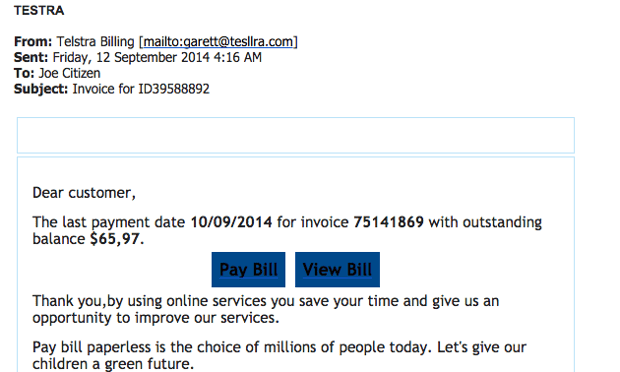620x372 pixels.
Task: Select the sender name Telstra Billing
Action: pyautogui.click(x=95, y=42)
